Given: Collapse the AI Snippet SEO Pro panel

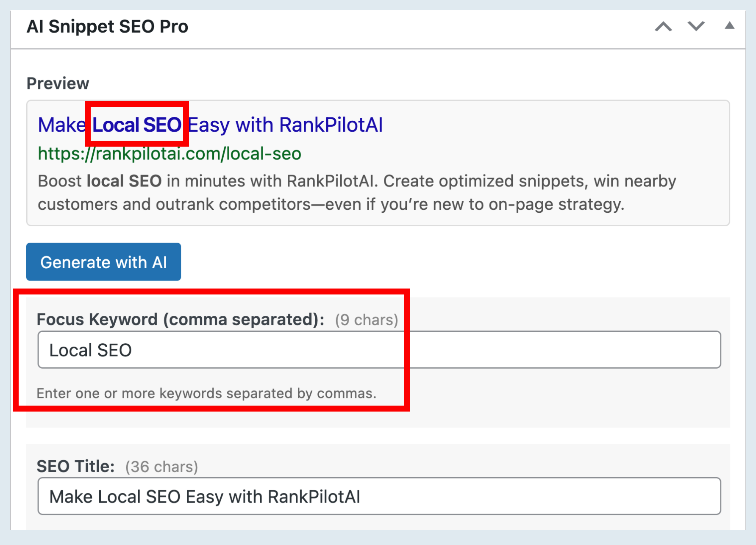Looking at the screenshot, I should [729, 25].
